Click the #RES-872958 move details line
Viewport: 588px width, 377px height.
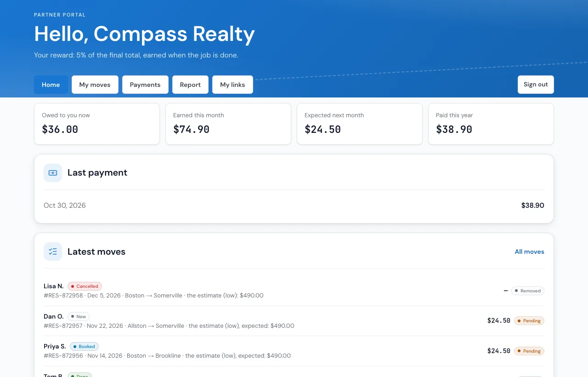point(153,296)
